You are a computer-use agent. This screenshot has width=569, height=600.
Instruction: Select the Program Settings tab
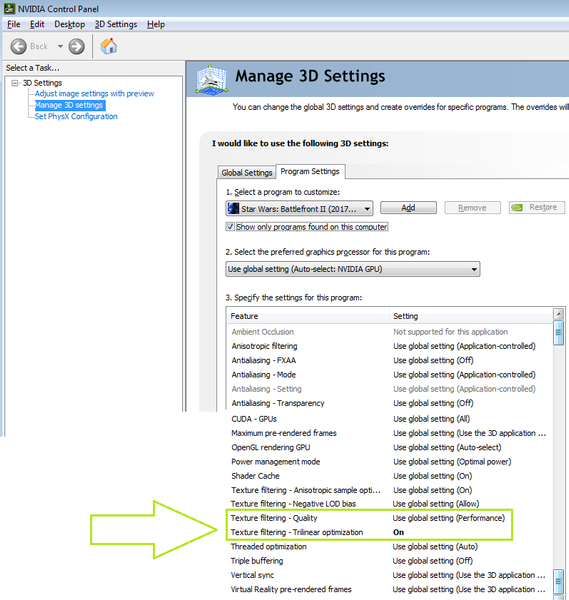(310, 171)
